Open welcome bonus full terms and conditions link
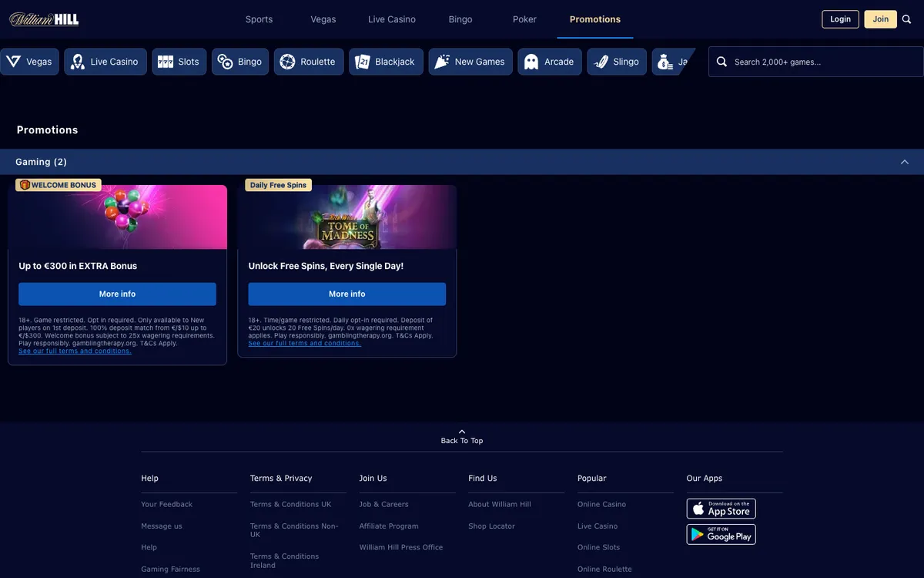 click(75, 351)
